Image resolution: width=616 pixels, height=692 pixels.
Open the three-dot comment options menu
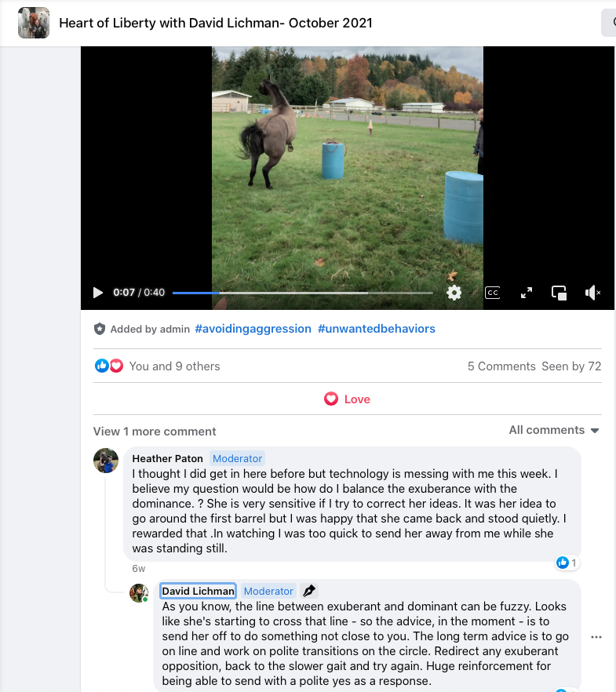[596, 637]
